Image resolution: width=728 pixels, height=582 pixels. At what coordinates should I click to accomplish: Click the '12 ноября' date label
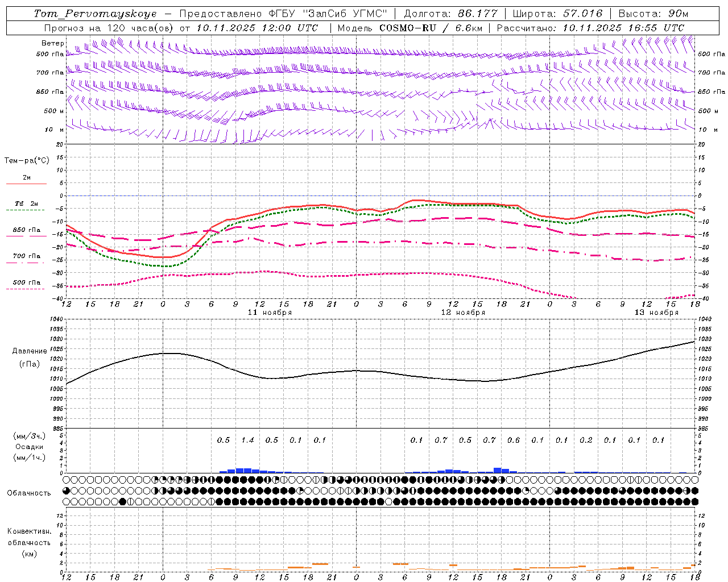click(x=463, y=313)
